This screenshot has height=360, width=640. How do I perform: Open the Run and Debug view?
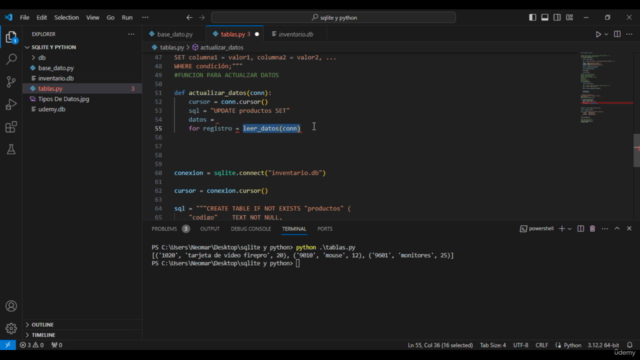click(x=11, y=104)
